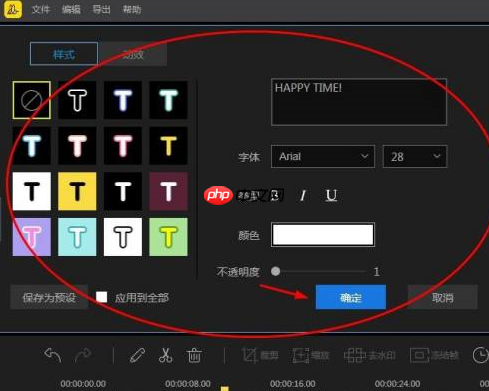489x391 pixels.
Task: Switch to the 样式 tab
Action: [64, 54]
